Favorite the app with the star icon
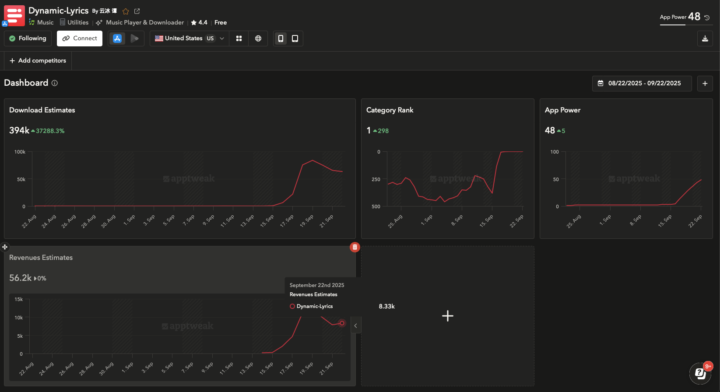 pos(125,11)
